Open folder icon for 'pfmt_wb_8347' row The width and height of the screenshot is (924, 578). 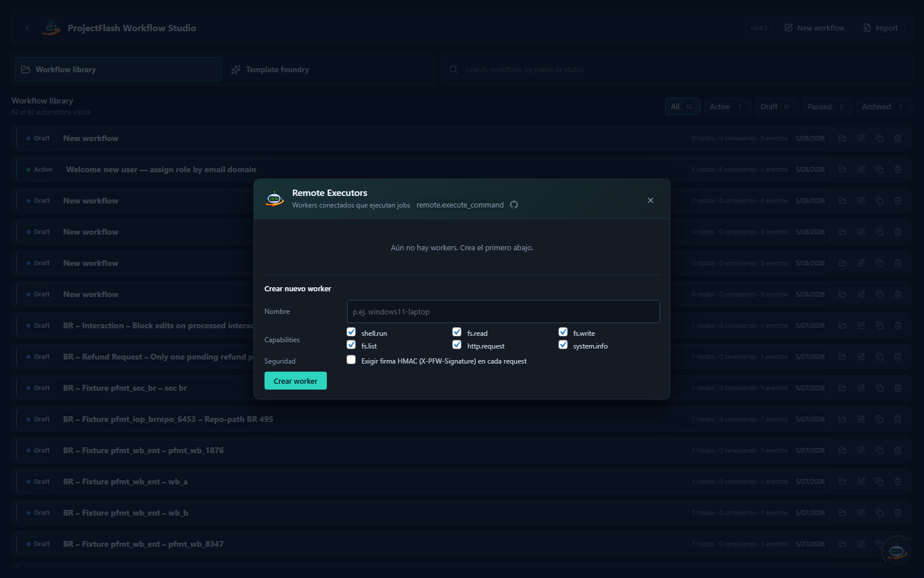tap(843, 544)
